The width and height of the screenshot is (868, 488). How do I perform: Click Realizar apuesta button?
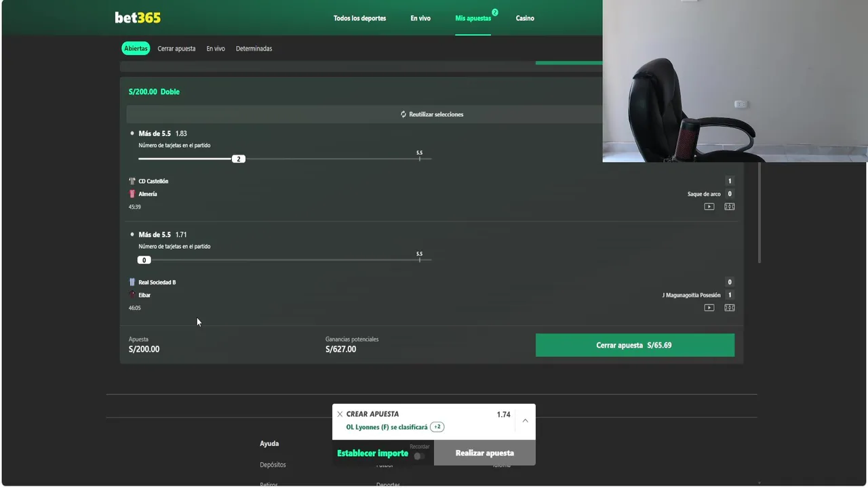click(x=485, y=453)
